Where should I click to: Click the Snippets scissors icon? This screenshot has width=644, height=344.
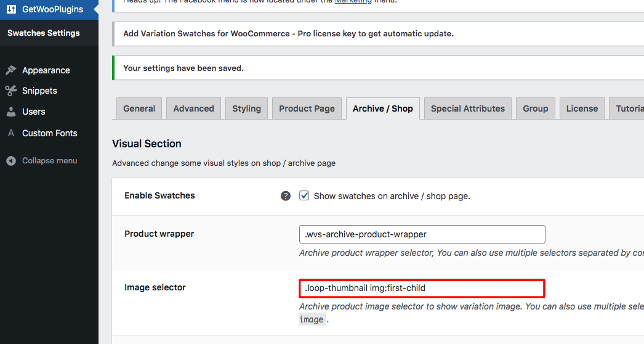coord(11,91)
